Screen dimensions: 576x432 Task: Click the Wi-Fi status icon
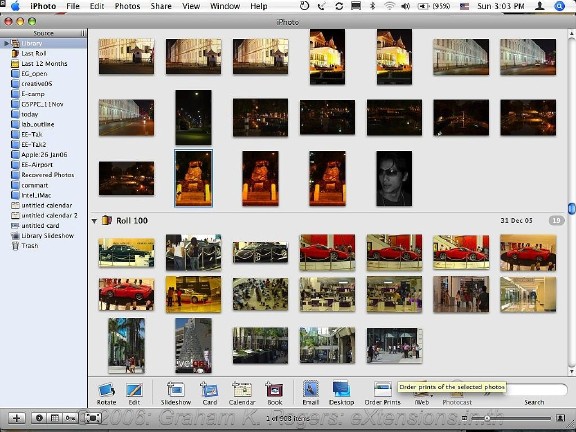click(389, 6)
